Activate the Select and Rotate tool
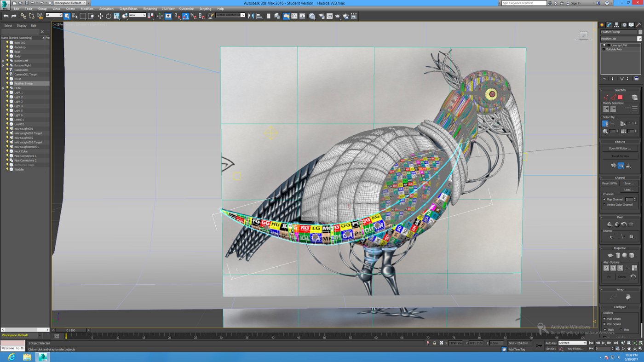The width and height of the screenshot is (644, 362). point(109,16)
